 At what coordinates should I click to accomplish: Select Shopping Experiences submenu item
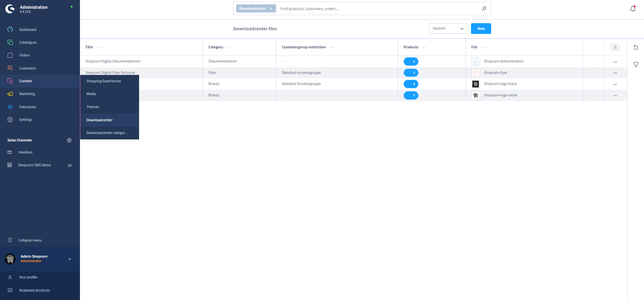(110, 81)
